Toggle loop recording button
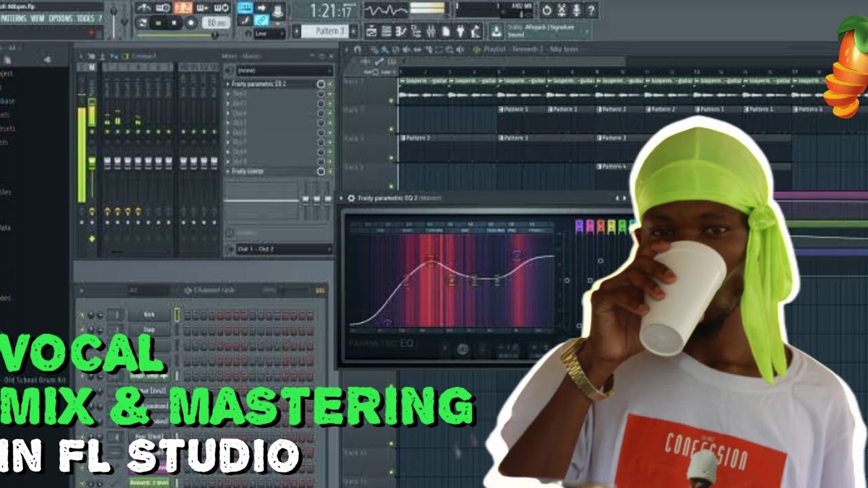Viewport: 868px width, 488px height. 222,8
